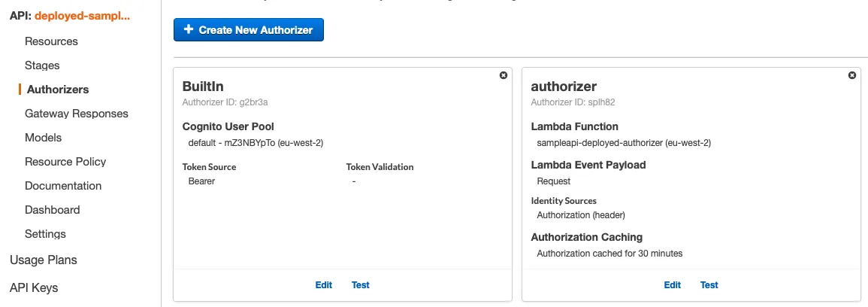Edit the BuiltIn Cognito authorizer

(324, 285)
